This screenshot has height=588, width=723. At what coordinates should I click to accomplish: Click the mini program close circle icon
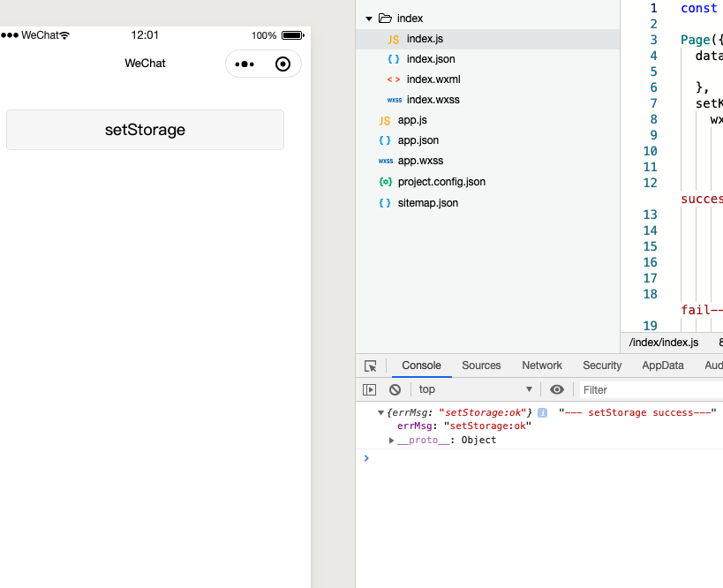(282, 64)
